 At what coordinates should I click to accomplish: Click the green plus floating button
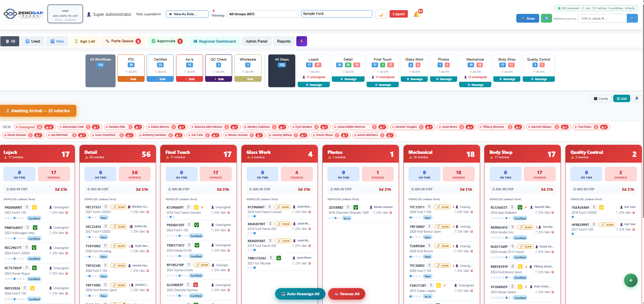tap(630, 280)
